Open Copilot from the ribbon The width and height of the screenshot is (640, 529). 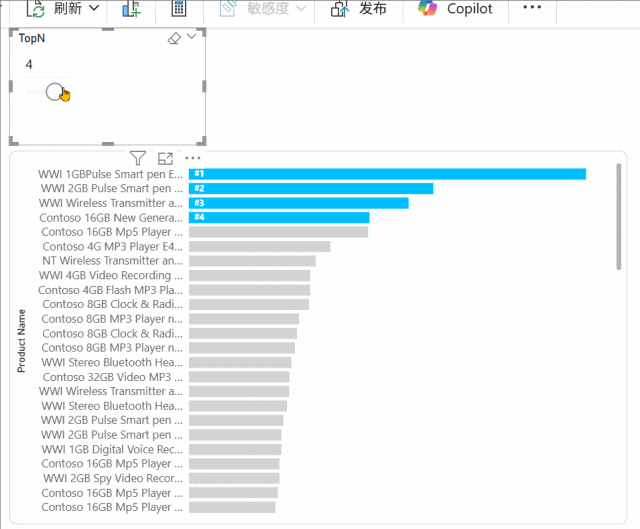click(x=455, y=9)
